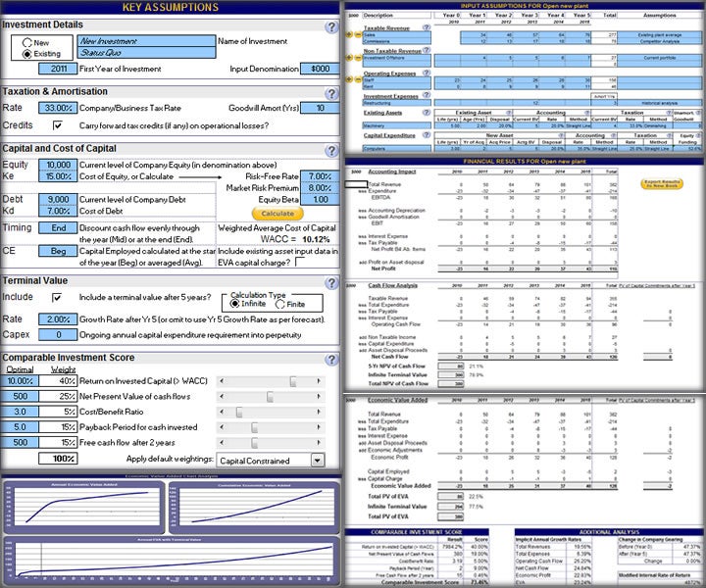Click the Status Quo name field
The width and height of the screenshot is (706, 588).
click(x=146, y=53)
